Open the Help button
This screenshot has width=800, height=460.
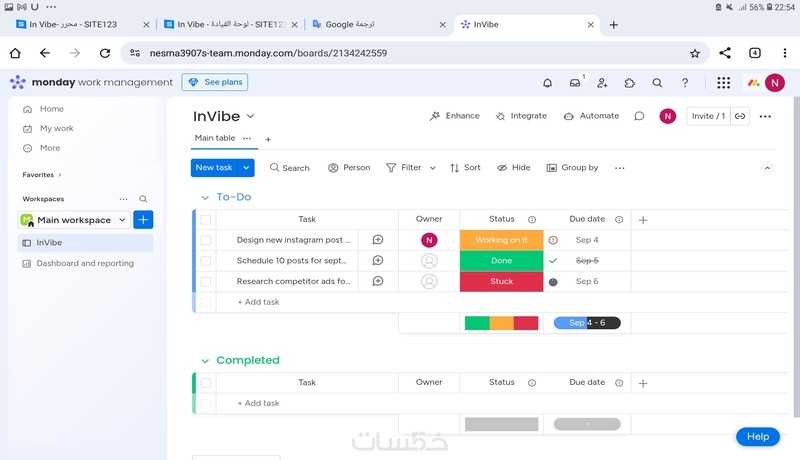pyautogui.click(x=758, y=437)
